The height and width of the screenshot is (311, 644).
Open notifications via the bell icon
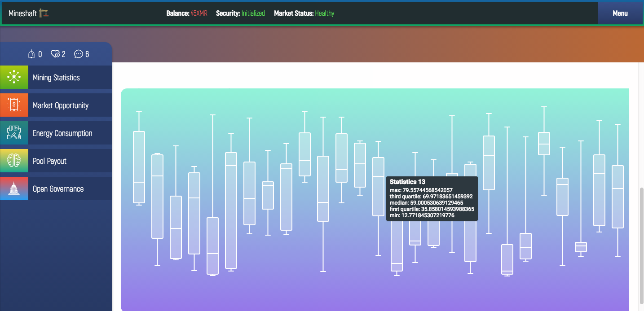[x=31, y=54]
